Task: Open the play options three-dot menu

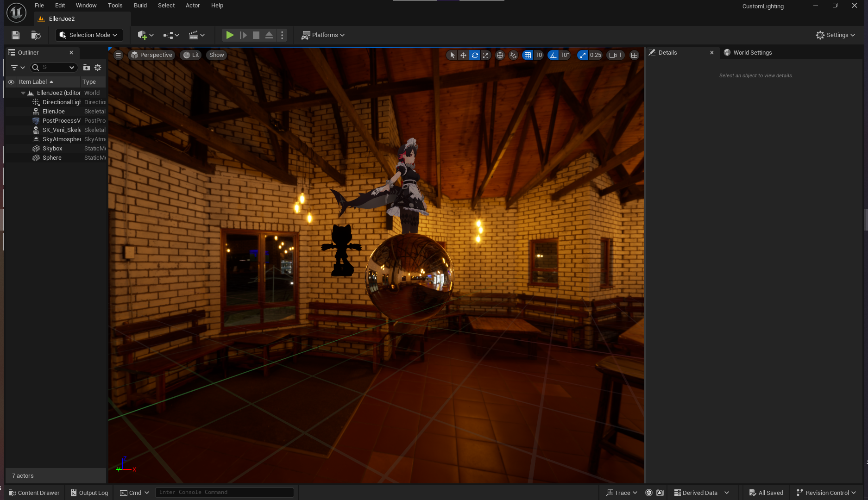Action: (x=282, y=35)
